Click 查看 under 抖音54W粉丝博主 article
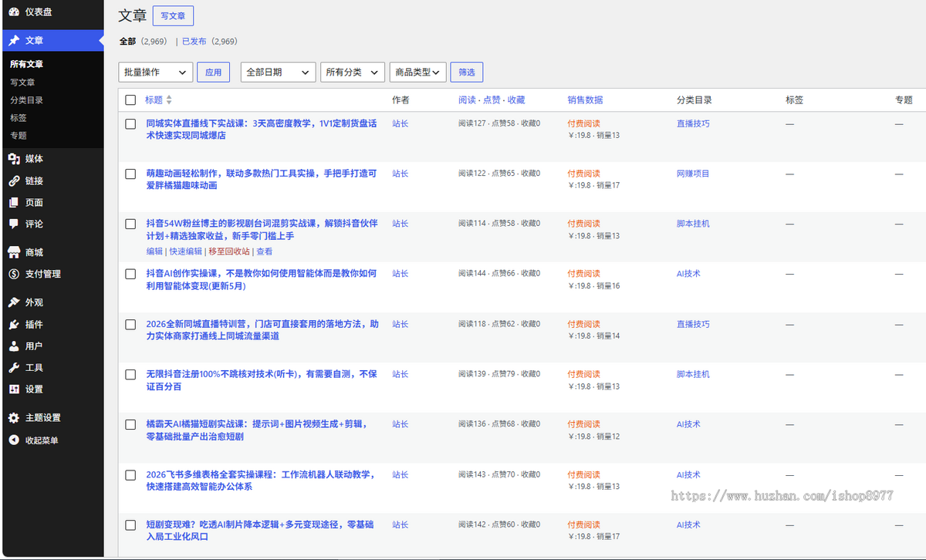Screen dimensions: 926x560 [x=265, y=251]
